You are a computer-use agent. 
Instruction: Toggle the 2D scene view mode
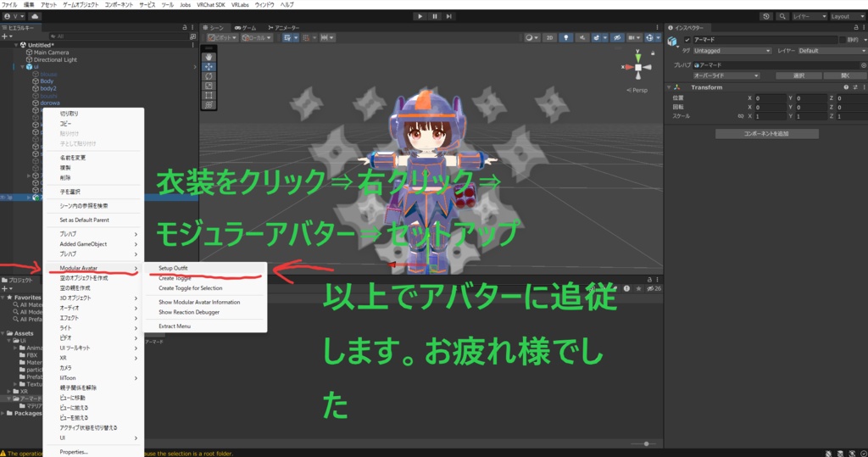549,37
